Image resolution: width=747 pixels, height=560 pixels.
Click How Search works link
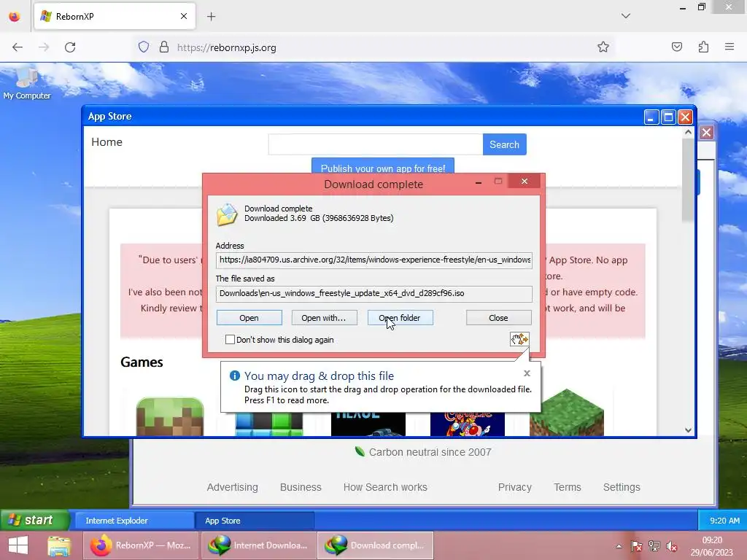tap(385, 487)
